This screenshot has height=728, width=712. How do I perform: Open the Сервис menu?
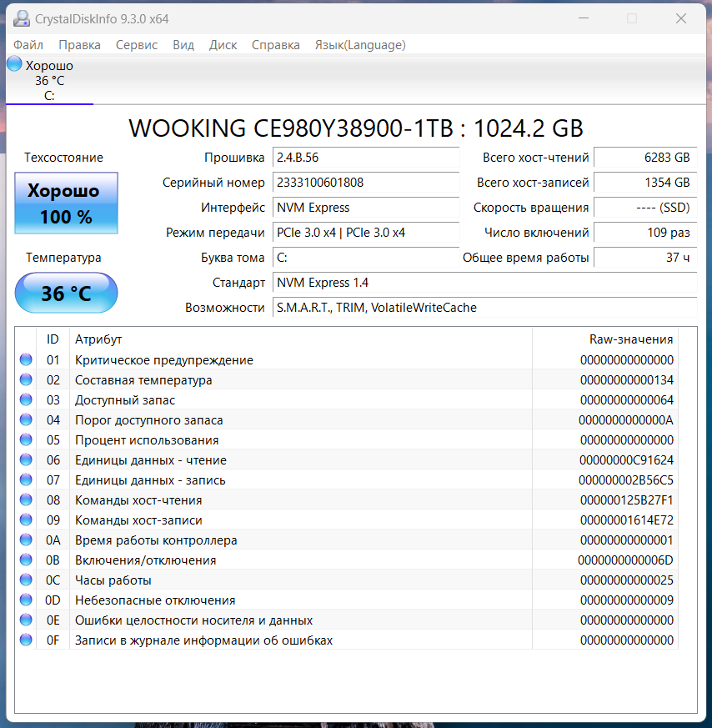point(137,45)
